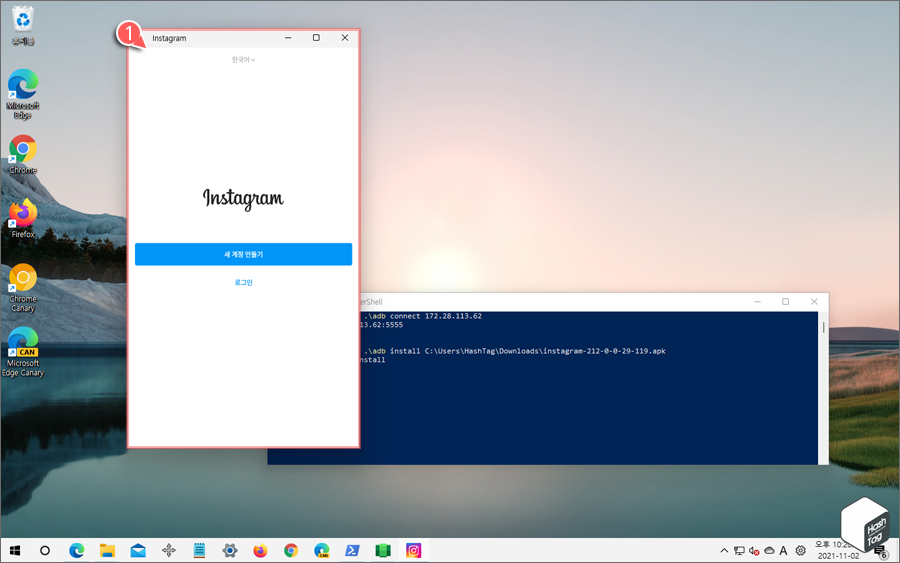The height and width of the screenshot is (563, 900).
Task: Open the Notepad icon in taskbar
Action: click(x=199, y=551)
